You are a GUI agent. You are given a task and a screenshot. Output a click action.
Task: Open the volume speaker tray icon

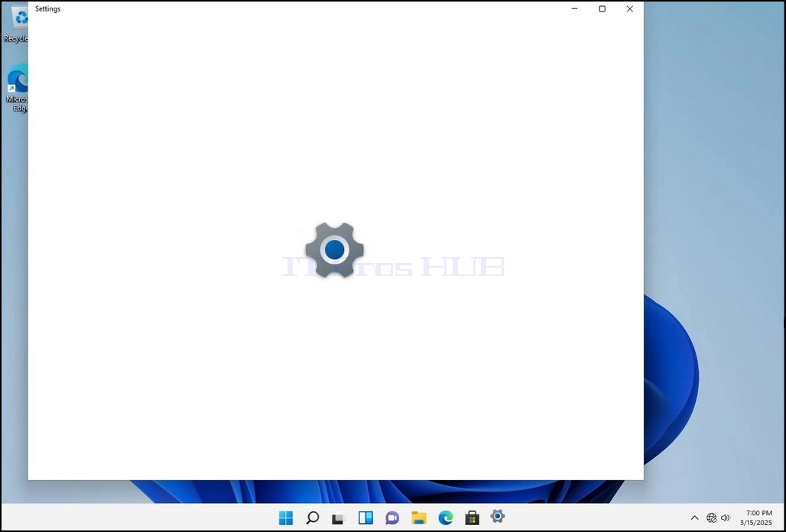tap(726, 518)
